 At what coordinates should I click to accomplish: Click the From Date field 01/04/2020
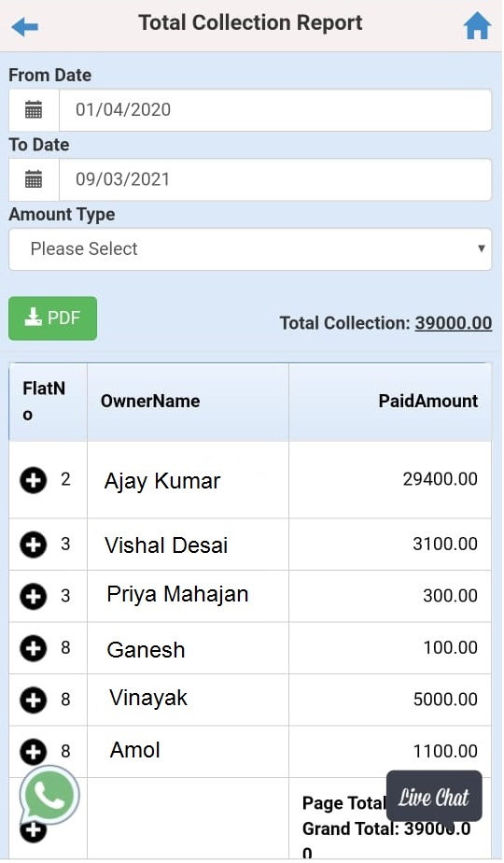[275, 110]
